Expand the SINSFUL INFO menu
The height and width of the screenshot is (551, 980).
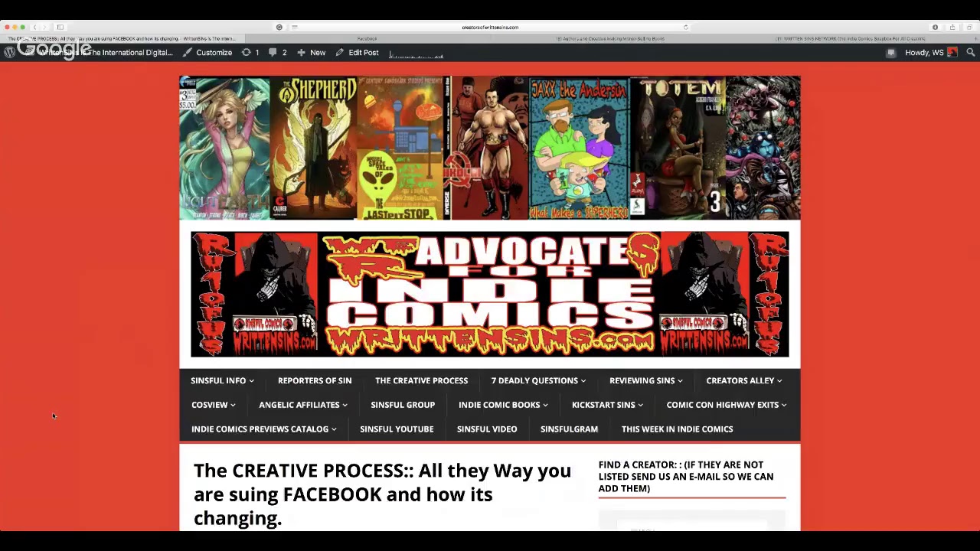[x=222, y=380]
